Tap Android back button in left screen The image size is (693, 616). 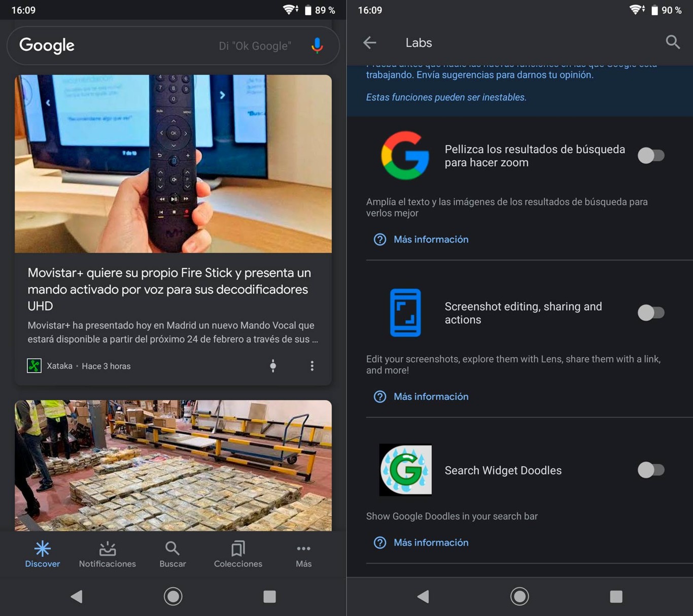pyautogui.click(x=77, y=596)
